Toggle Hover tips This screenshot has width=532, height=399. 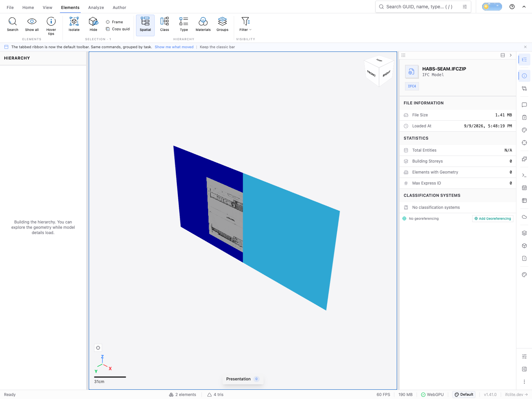[51, 26]
